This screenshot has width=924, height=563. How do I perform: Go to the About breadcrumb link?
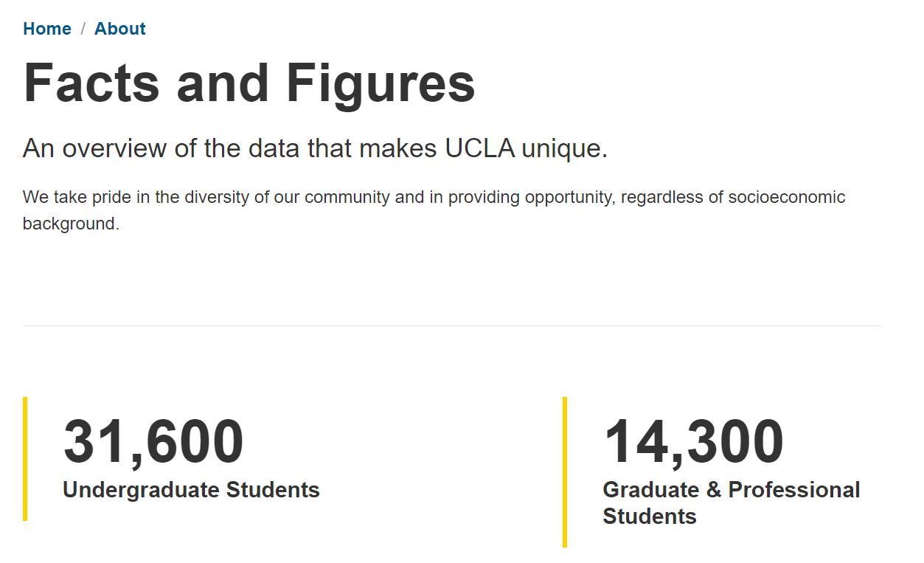(120, 29)
